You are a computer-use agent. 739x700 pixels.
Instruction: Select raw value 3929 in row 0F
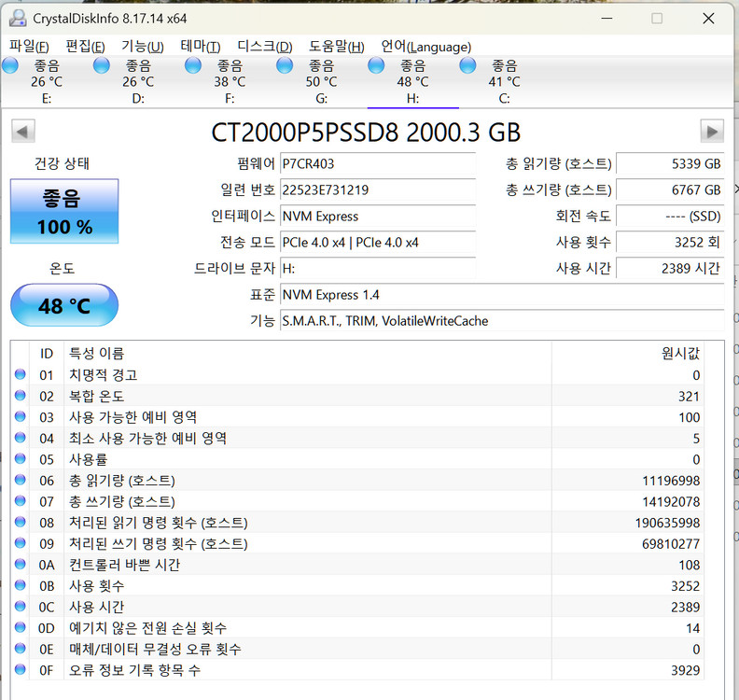[685, 670]
